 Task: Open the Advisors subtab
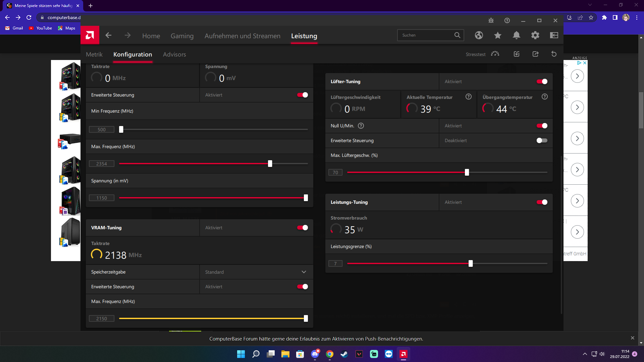[174, 54]
